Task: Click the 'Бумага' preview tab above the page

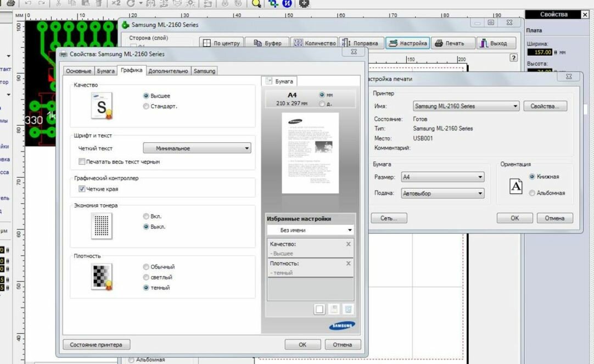Action: click(279, 81)
